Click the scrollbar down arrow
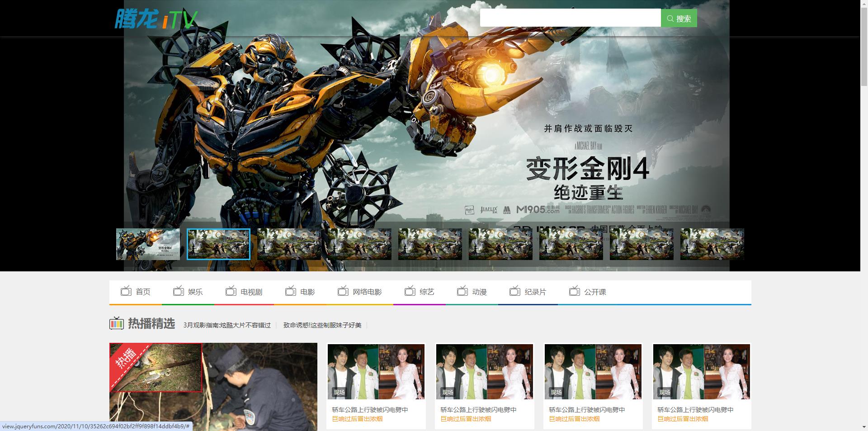 [864, 427]
